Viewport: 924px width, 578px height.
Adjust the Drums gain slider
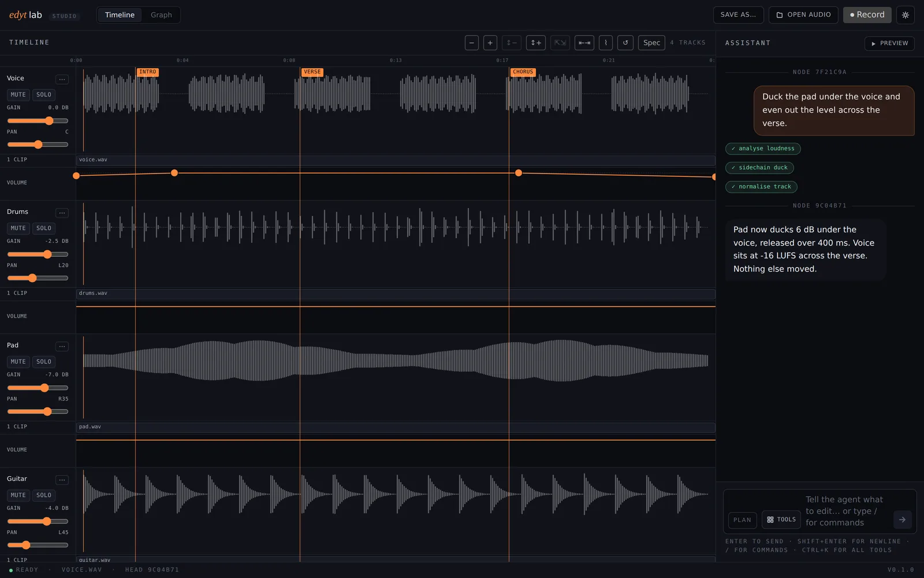click(x=38, y=254)
